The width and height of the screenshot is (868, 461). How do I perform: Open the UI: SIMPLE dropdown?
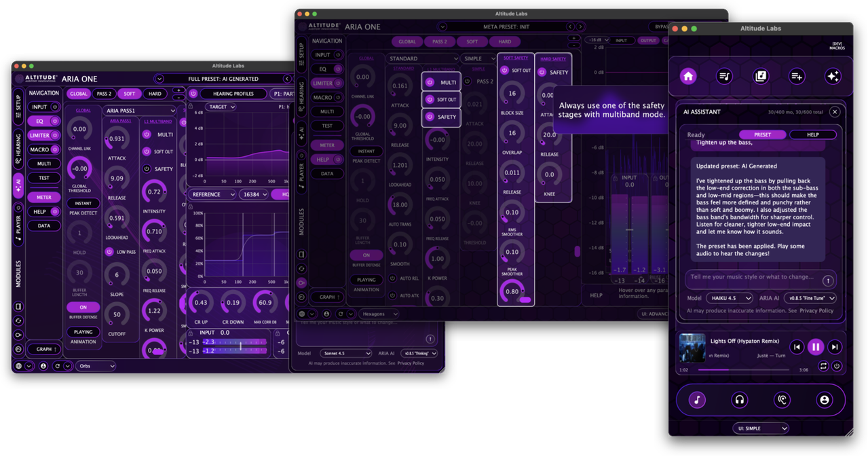click(761, 428)
